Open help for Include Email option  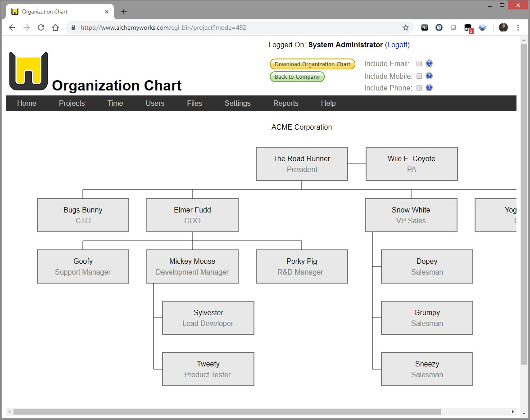pos(429,63)
